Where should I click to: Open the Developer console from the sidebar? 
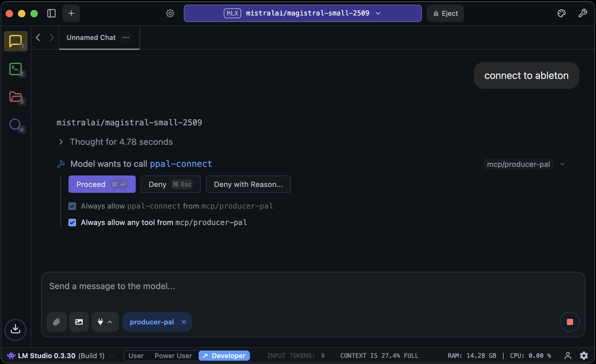pos(15,69)
